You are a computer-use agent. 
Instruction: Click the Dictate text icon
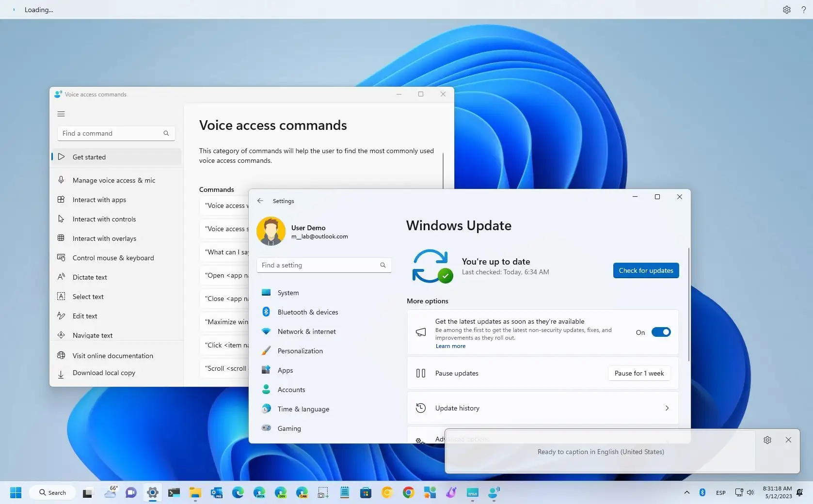[61, 277]
